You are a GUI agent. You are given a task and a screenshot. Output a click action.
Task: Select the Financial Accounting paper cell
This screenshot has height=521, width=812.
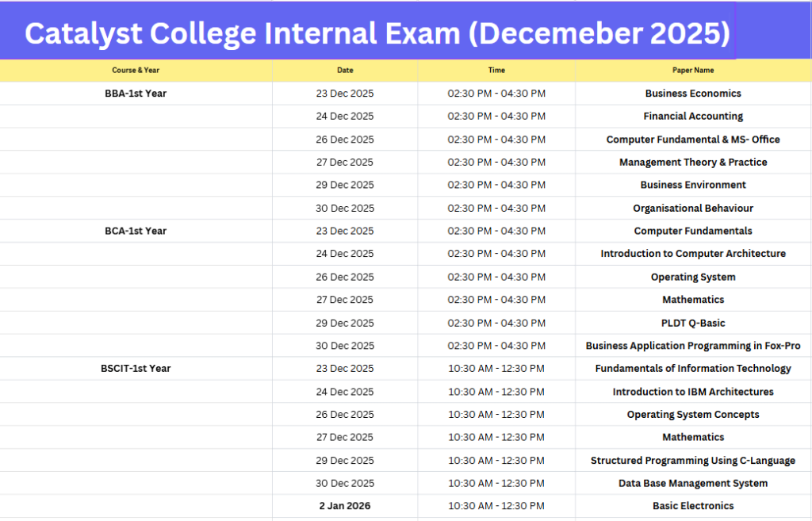[x=693, y=117]
